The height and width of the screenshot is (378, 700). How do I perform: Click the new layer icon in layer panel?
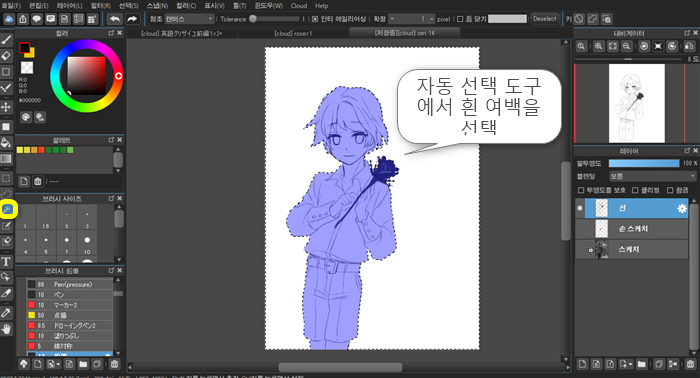[582, 364]
